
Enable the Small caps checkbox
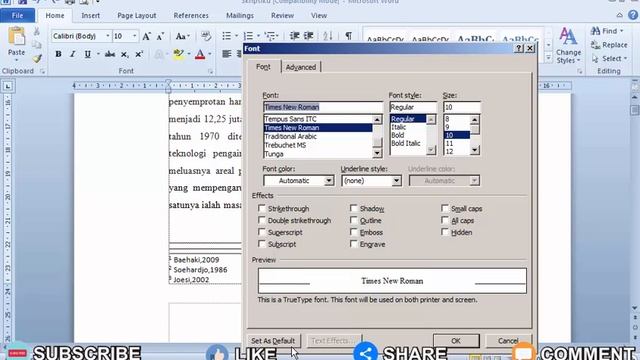(x=445, y=208)
